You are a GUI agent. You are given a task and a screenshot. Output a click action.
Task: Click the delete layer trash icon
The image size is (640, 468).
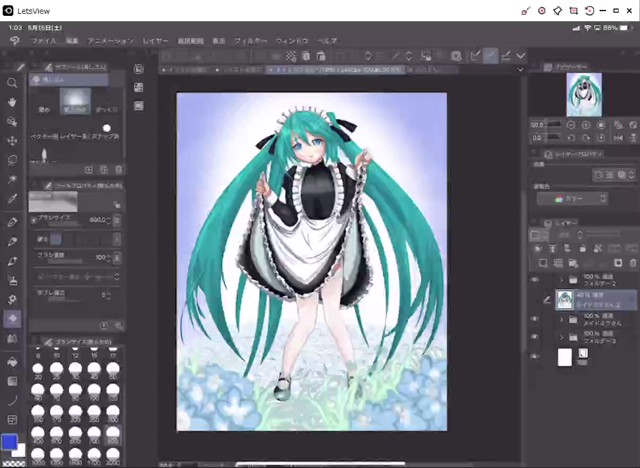(x=633, y=263)
